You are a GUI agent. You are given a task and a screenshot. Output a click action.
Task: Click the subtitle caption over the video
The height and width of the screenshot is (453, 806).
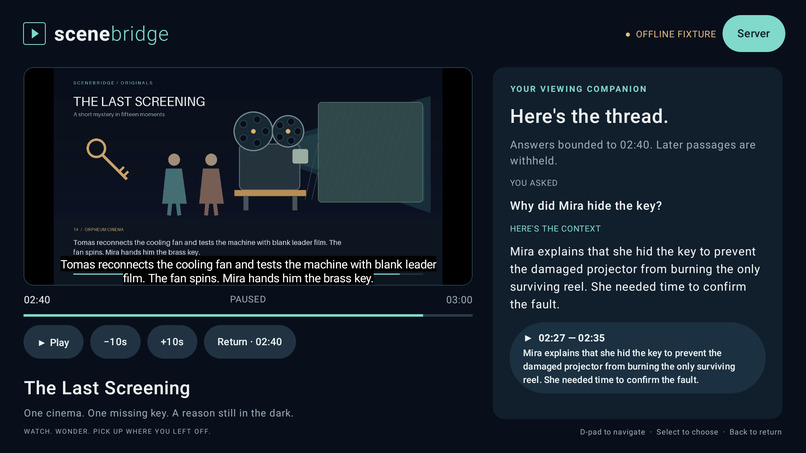[x=248, y=271]
